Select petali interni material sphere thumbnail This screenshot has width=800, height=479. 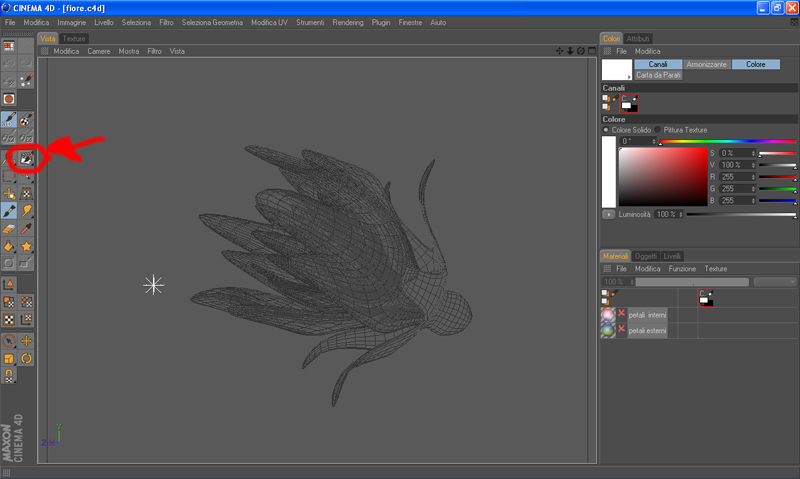pyautogui.click(x=608, y=315)
